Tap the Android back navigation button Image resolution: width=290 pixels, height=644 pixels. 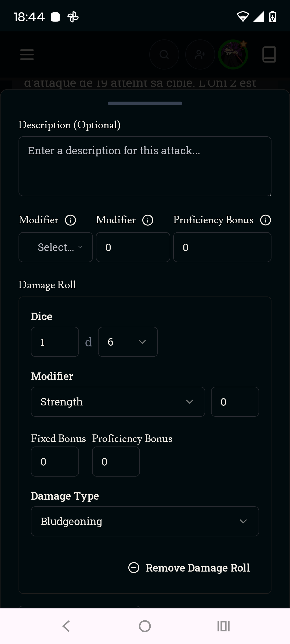pos(66,626)
